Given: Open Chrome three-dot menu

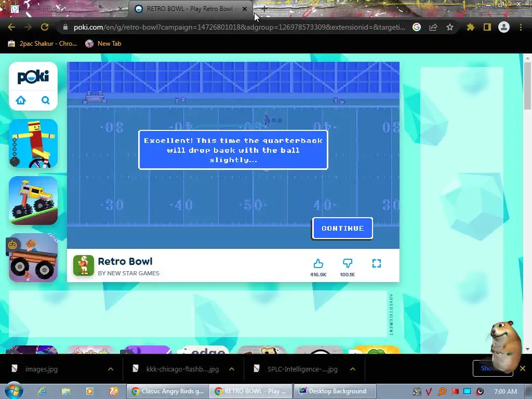Looking at the screenshot, I should click(521, 27).
